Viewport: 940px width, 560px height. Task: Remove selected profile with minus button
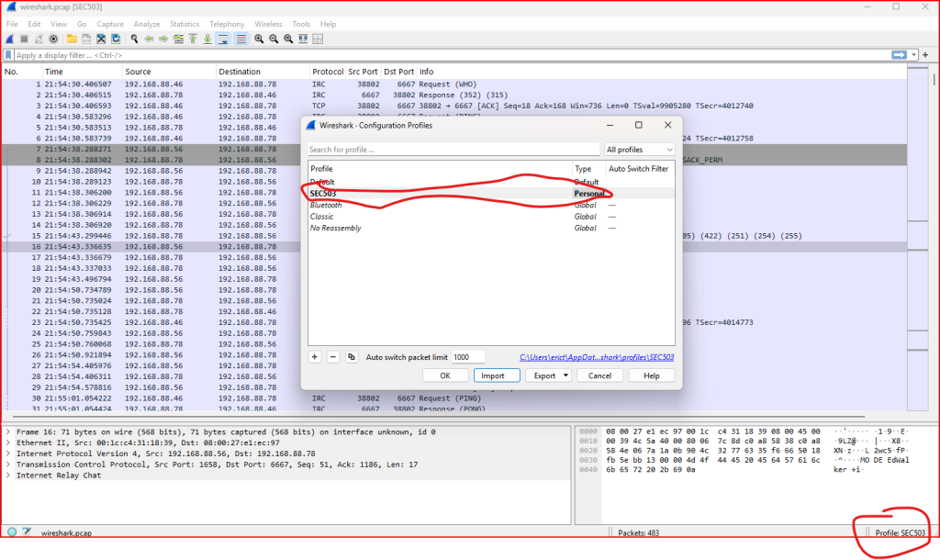pyautogui.click(x=332, y=357)
